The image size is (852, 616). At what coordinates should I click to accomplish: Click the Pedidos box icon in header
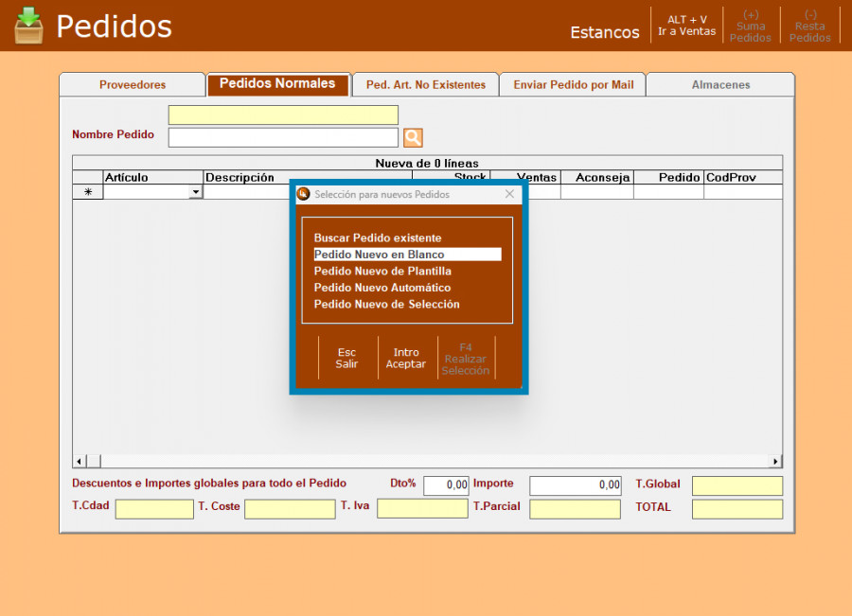click(x=29, y=26)
